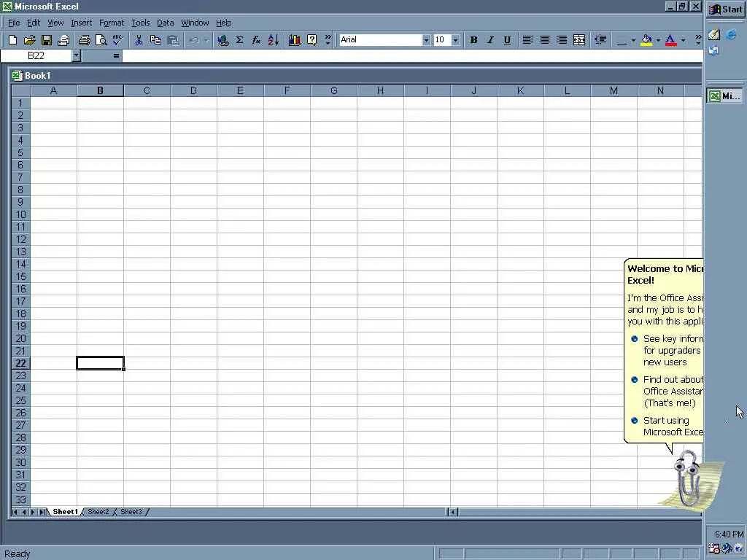747x560 pixels.
Task: Save the workbook with the floppy disk icon
Action: pos(46,40)
